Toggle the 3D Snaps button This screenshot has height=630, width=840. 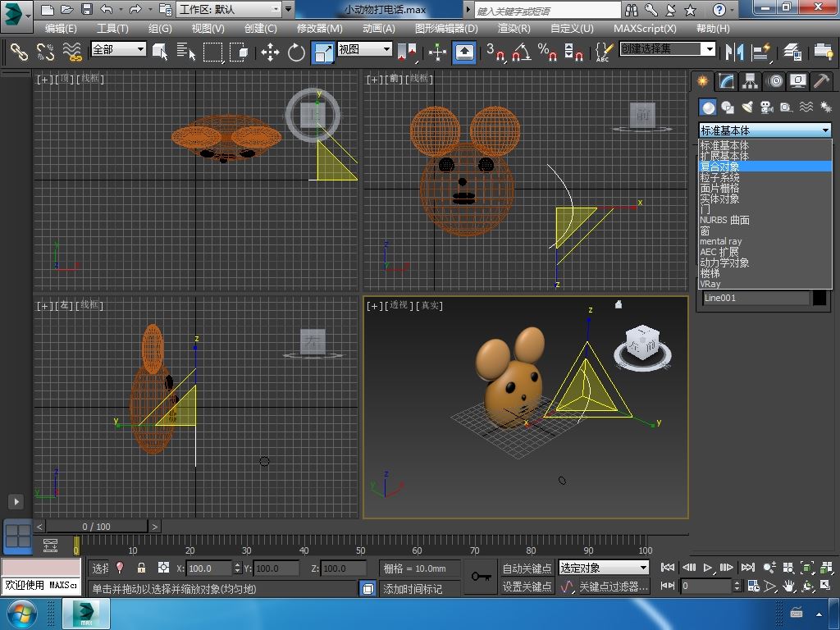point(495,52)
